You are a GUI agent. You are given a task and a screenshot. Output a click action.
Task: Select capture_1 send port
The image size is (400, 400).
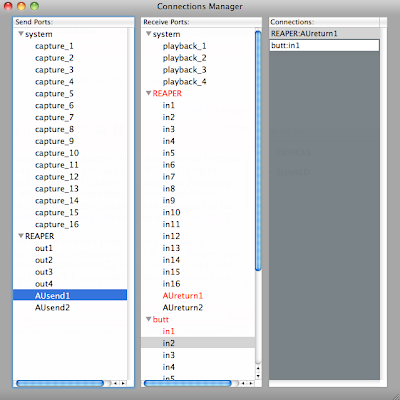click(x=54, y=46)
